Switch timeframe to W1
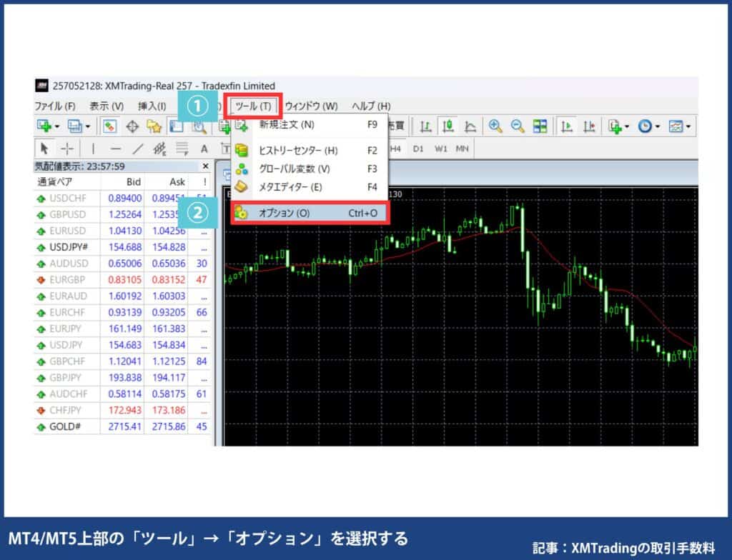 click(440, 149)
